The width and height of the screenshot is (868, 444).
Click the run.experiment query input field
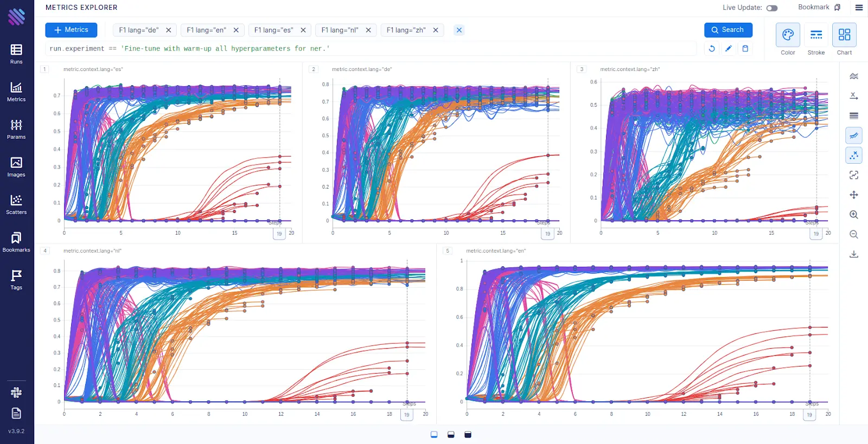(x=372, y=48)
